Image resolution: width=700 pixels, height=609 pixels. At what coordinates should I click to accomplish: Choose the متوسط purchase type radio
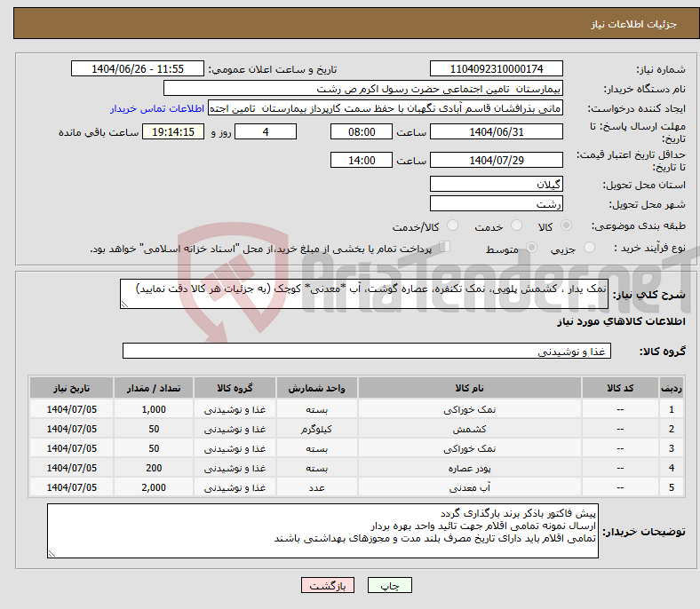533,249
